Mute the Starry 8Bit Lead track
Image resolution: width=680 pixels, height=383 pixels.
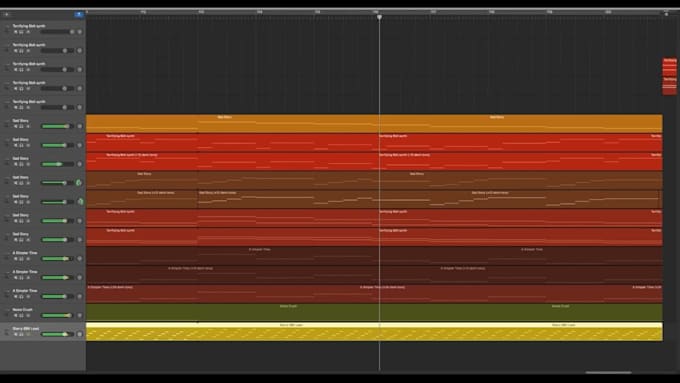[x=16, y=334]
